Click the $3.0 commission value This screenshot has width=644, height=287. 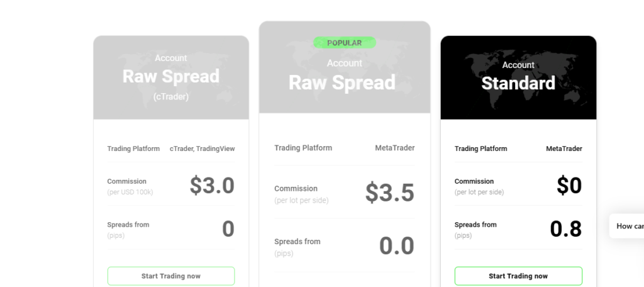pos(212,186)
